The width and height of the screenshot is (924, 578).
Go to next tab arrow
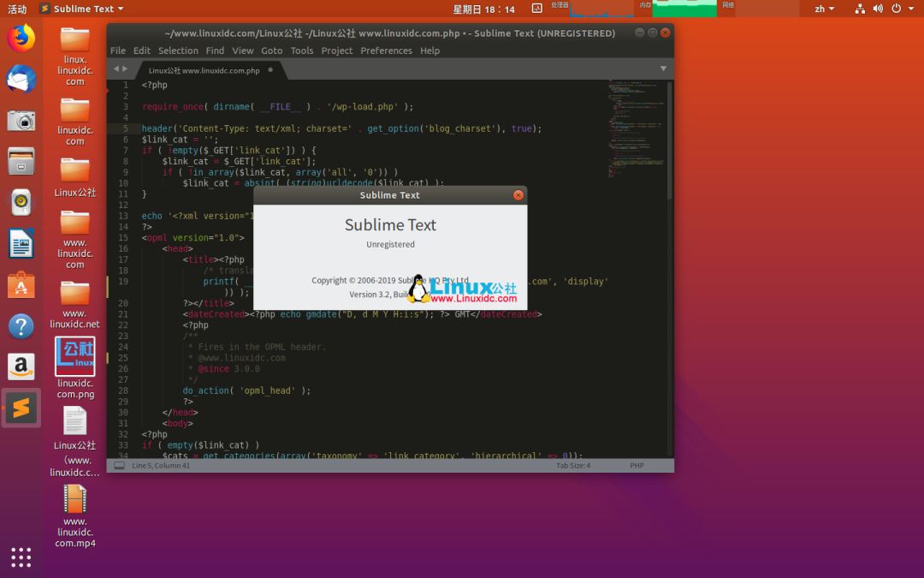(125, 69)
